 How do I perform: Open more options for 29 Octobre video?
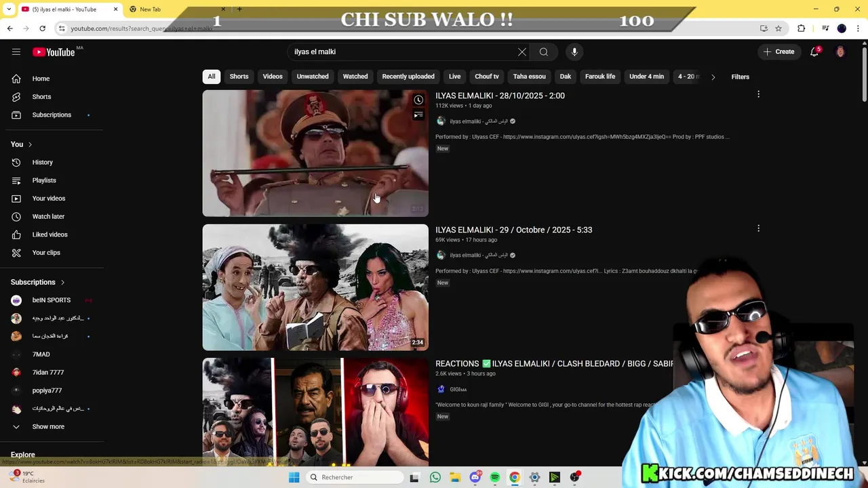click(758, 228)
